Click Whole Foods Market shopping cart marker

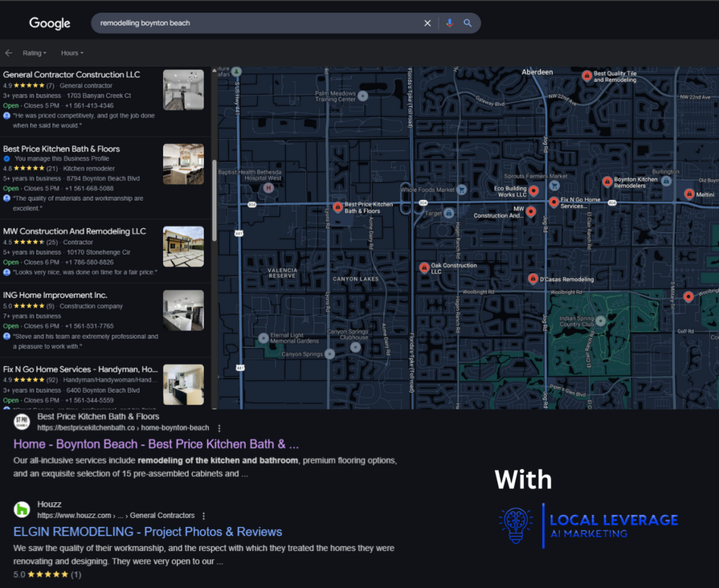point(462,189)
